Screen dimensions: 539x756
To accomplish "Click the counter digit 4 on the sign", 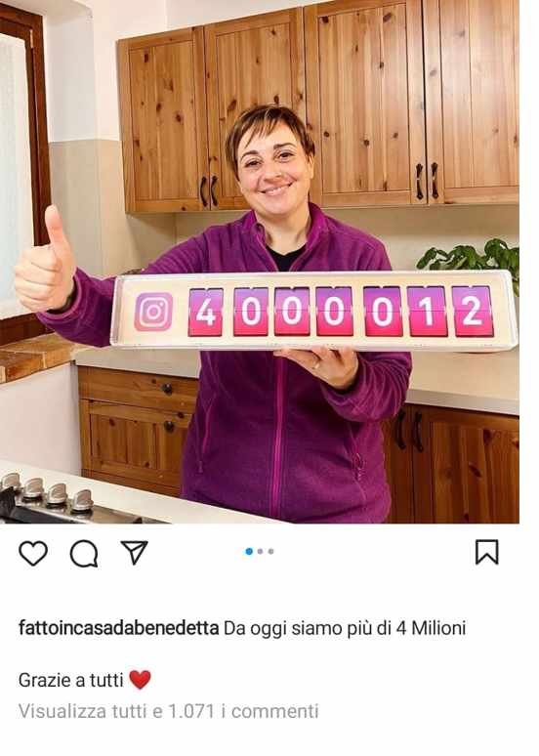I will pyautogui.click(x=205, y=312).
